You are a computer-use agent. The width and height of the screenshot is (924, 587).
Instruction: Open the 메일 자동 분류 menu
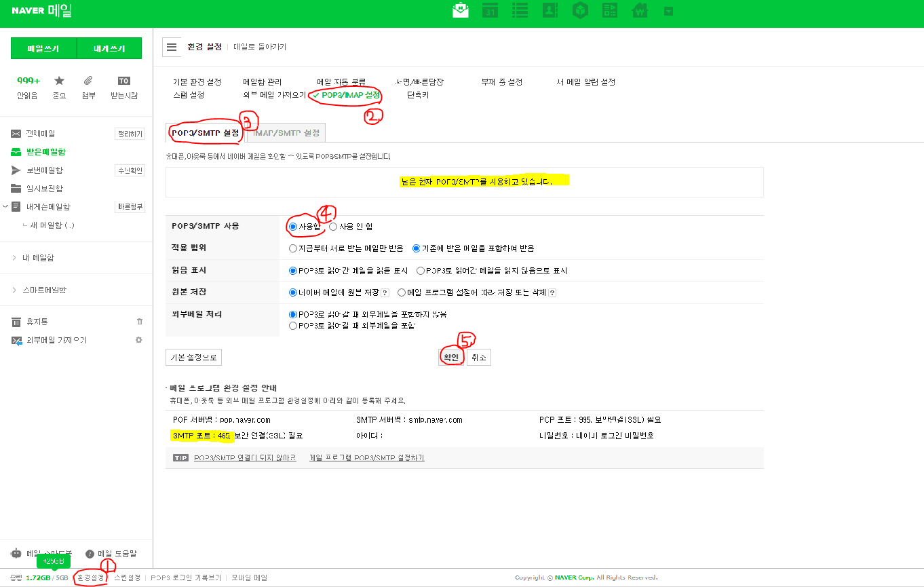(341, 82)
